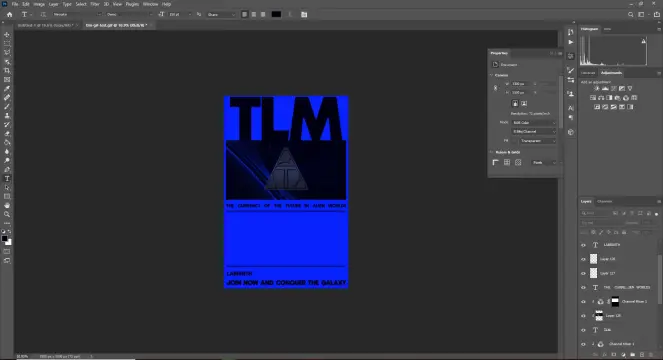This screenshot has width=663, height=360.
Task: Add a Photo Filter adjustment
Action: point(618,98)
